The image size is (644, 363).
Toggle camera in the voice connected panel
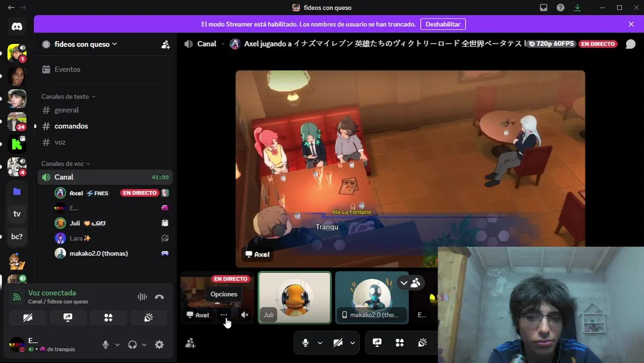28,318
